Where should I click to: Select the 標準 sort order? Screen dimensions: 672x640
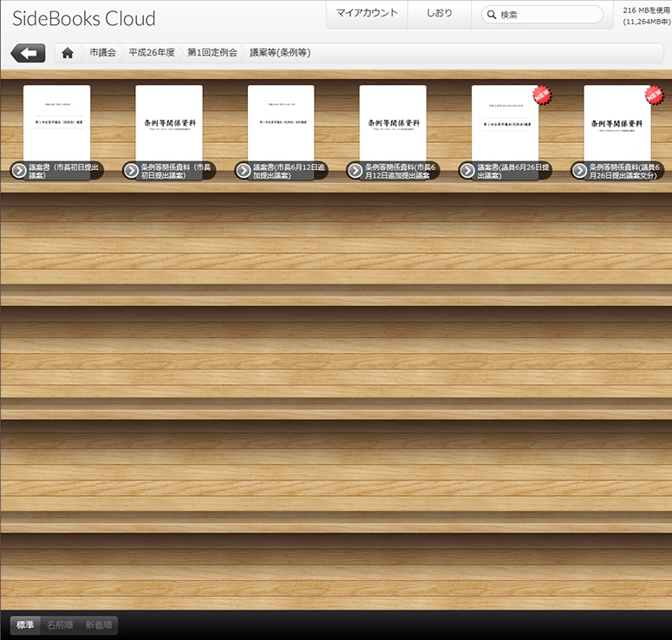pos(25,625)
